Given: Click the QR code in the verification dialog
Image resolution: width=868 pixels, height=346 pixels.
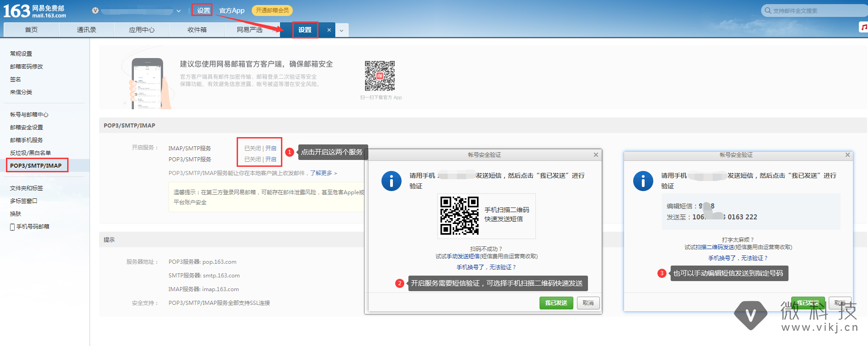Looking at the screenshot, I should point(459,216).
